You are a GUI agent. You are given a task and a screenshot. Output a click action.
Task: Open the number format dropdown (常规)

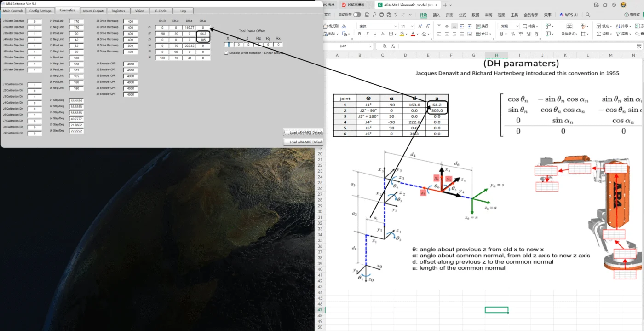[517, 26]
